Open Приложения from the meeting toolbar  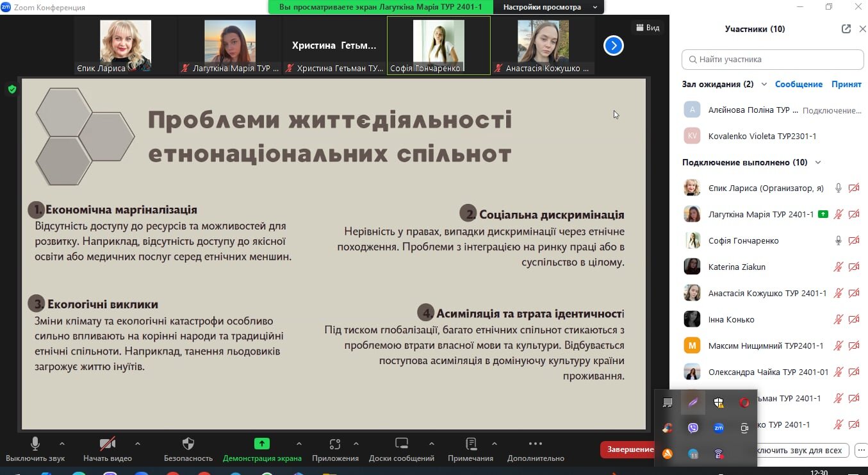click(x=334, y=444)
